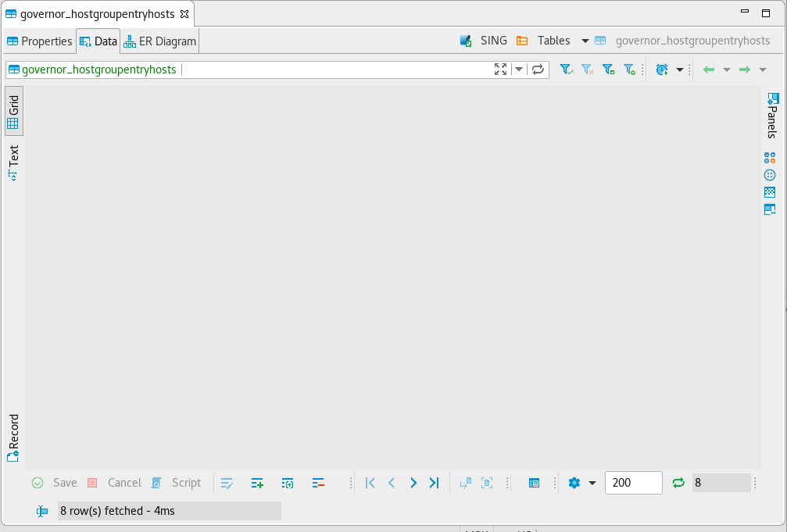Open the ER Diagram tab
This screenshot has width=787, height=532.
[x=159, y=41]
